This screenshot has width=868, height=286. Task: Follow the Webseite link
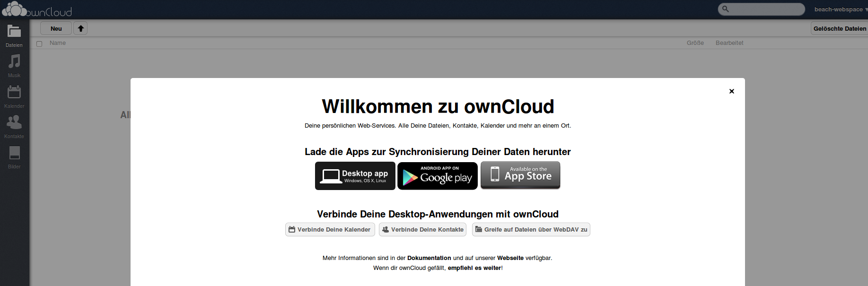click(x=510, y=258)
